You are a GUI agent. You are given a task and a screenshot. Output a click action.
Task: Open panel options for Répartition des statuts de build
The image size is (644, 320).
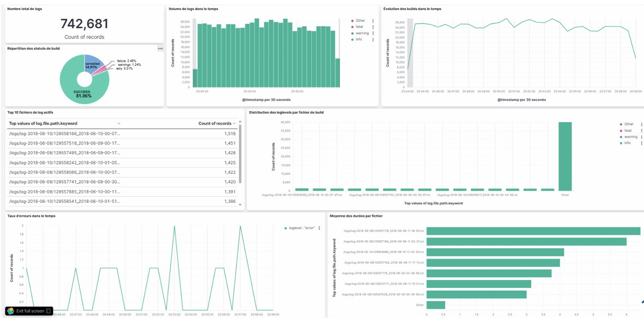pyautogui.click(x=160, y=48)
